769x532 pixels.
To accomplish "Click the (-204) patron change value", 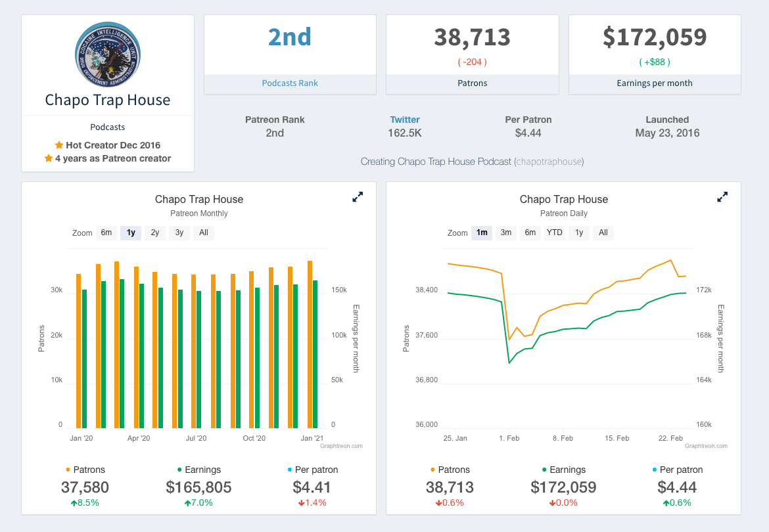I will (473, 62).
